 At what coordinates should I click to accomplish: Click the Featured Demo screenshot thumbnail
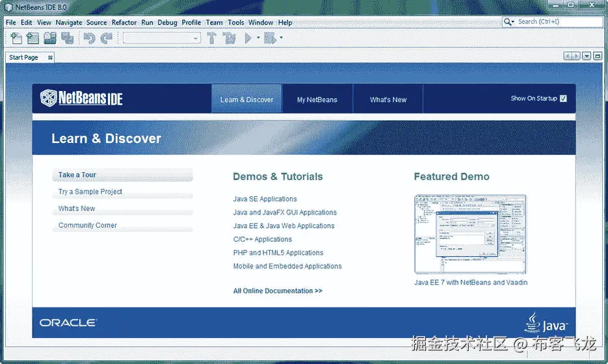click(x=470, y=234)
